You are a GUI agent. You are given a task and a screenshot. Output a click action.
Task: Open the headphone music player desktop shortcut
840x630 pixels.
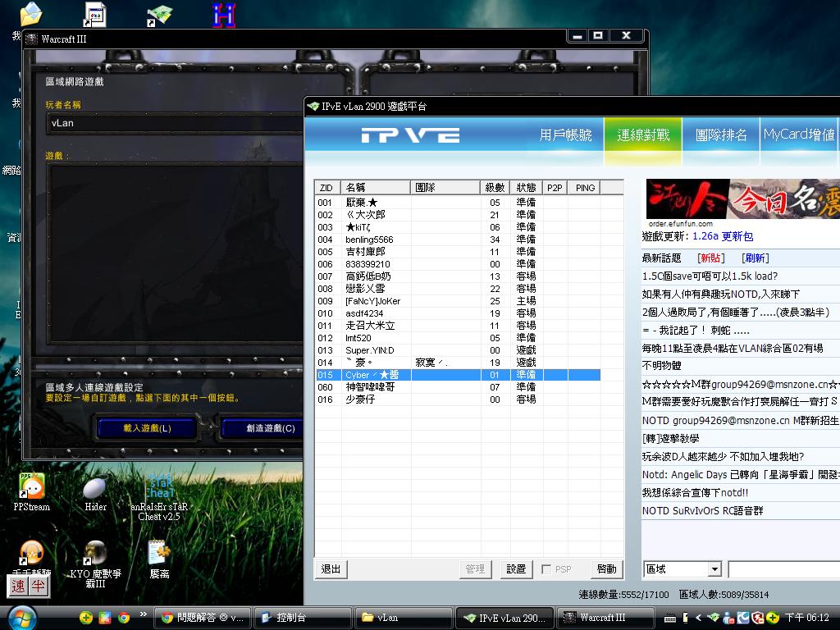pyautogui.click(x=32, y=557)
